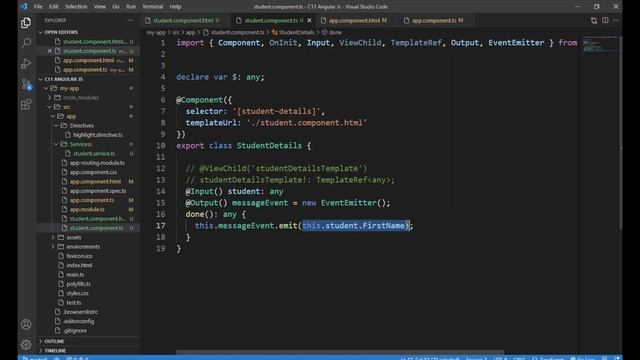Open app.component.css file
This screenshot has width=640, height=360.
pyautogui.click(x=93, y=172)
